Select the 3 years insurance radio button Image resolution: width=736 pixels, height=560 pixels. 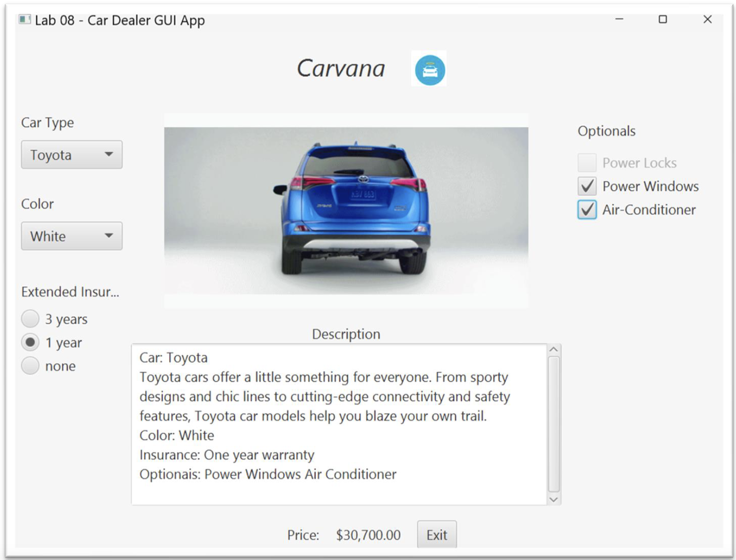tap(30, 319)
